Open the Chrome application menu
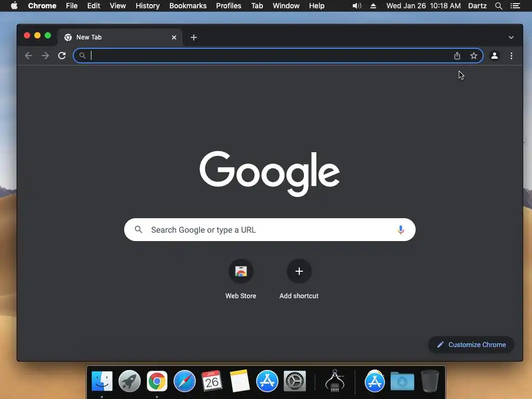Image resolution: width=532 pixels, height=399 pixels. pyautogui.click(x=42, y=6)
